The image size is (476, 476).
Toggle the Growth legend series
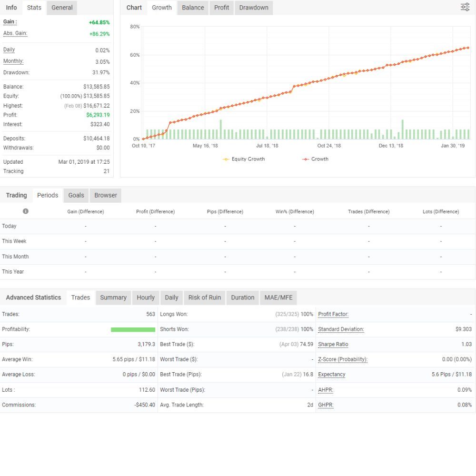click(316, 159)
